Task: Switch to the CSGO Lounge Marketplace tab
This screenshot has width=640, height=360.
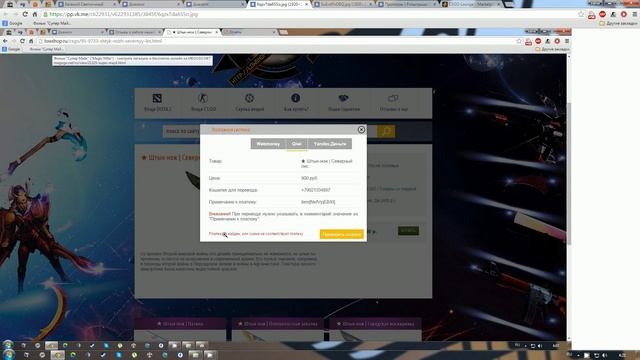Action: point(471,4)
